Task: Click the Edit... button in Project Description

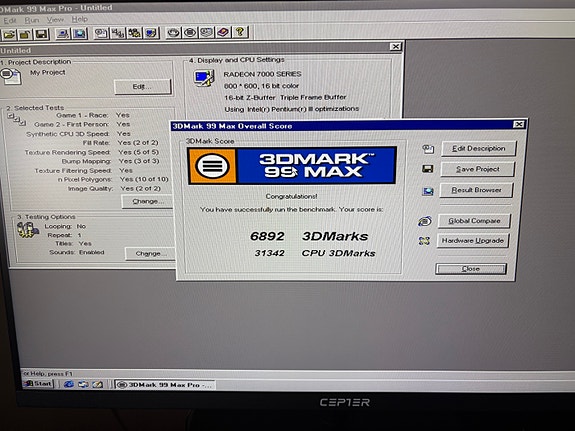Action: (x=142, y=87)
